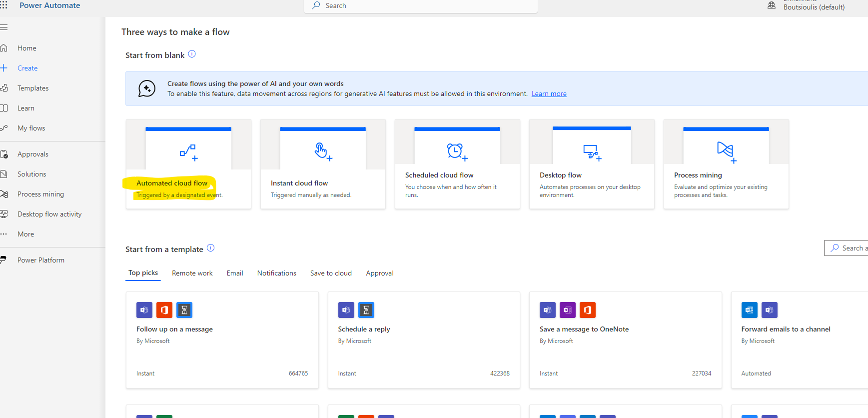Go to Home in the sidebar
This screenshot has height=418, width=868.
pos(27,48)
